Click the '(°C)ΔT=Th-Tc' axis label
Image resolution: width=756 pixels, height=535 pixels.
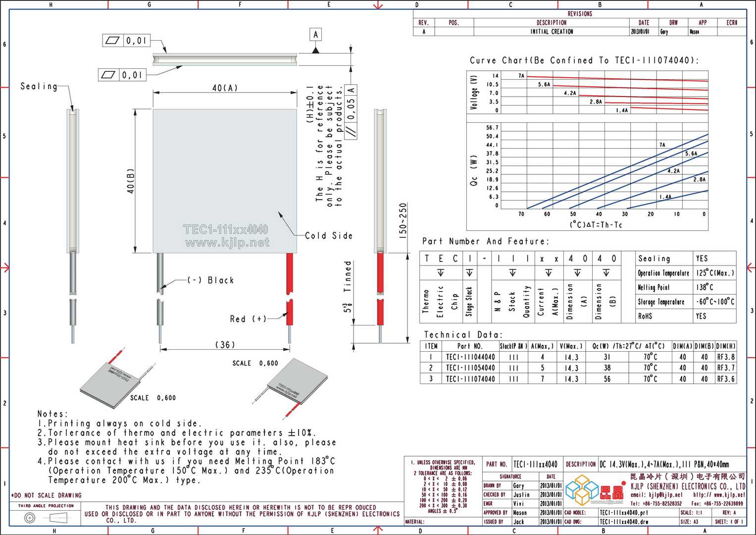[596, 225]
